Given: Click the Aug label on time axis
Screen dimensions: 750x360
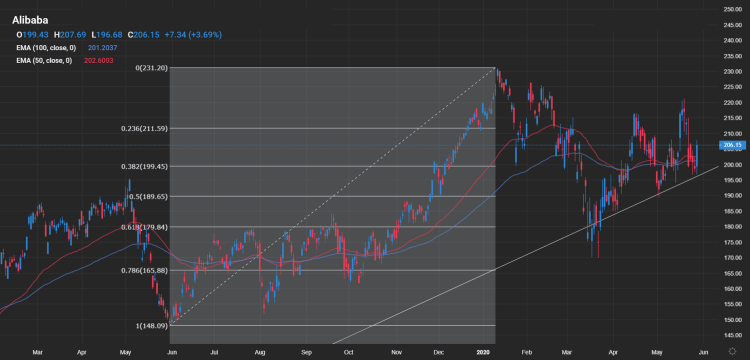Looking at the screenshot, I should pyautogui.click(x=260, y=352).
